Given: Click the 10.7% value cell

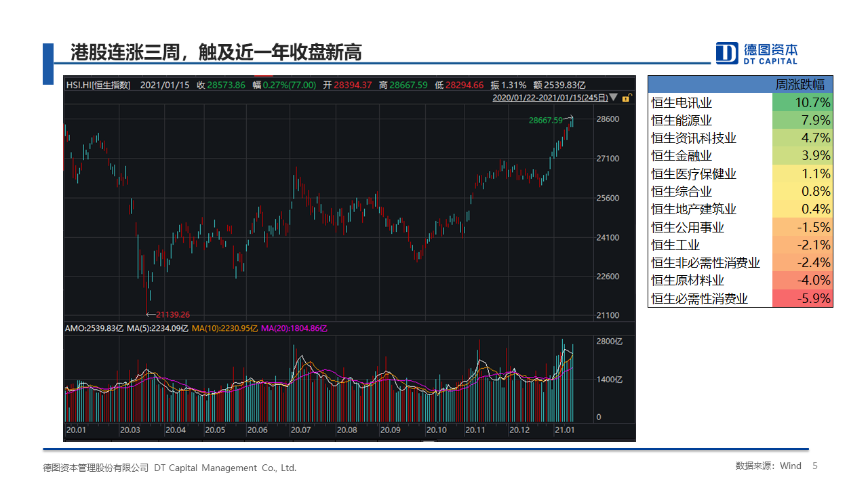Looking at the screenshot, I should (x=803, y=102).
